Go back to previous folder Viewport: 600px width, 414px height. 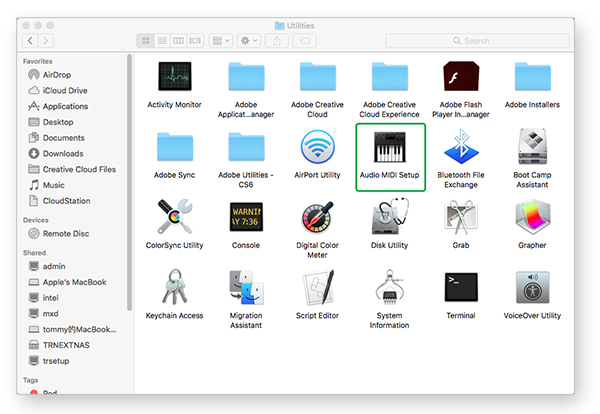coord(30,41)
